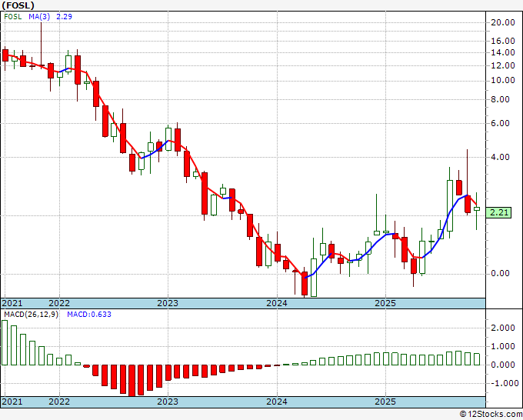Click the 4.00 price axis label

(x=501, y=157)
